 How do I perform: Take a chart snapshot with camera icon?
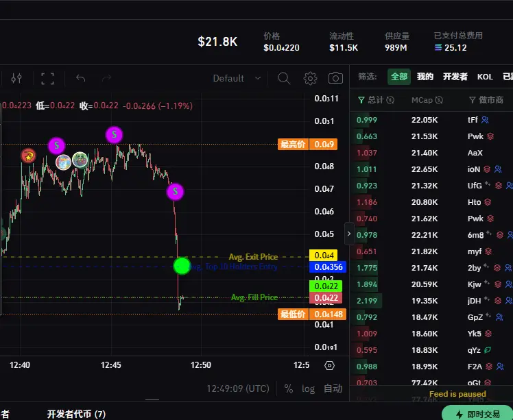click(335, 78)
